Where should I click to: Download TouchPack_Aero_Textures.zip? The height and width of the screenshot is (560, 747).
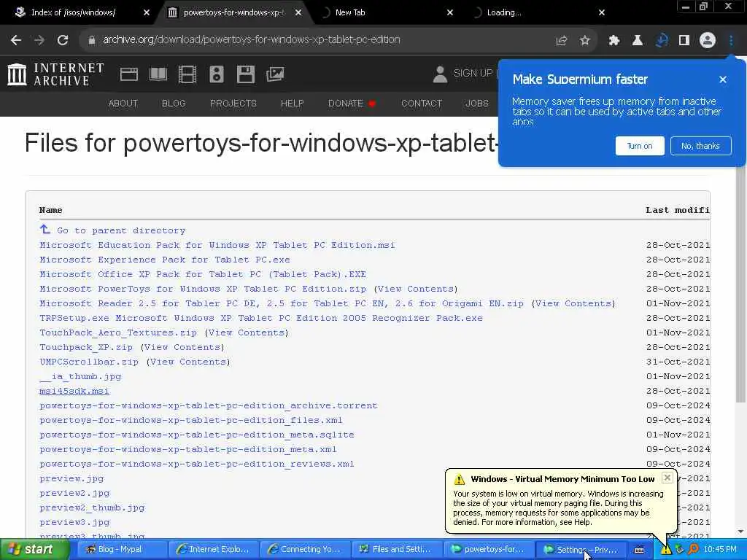[x=118, y=332]
